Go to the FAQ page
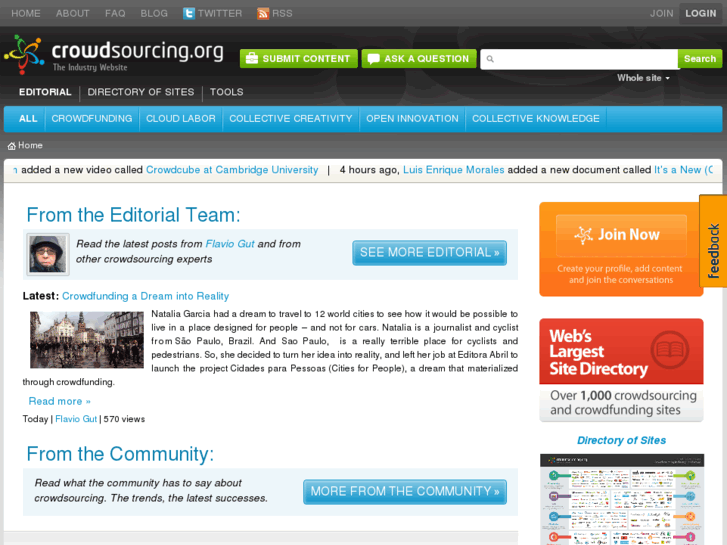This screenshot has height=545, width=727. click(x=115, y=13)
